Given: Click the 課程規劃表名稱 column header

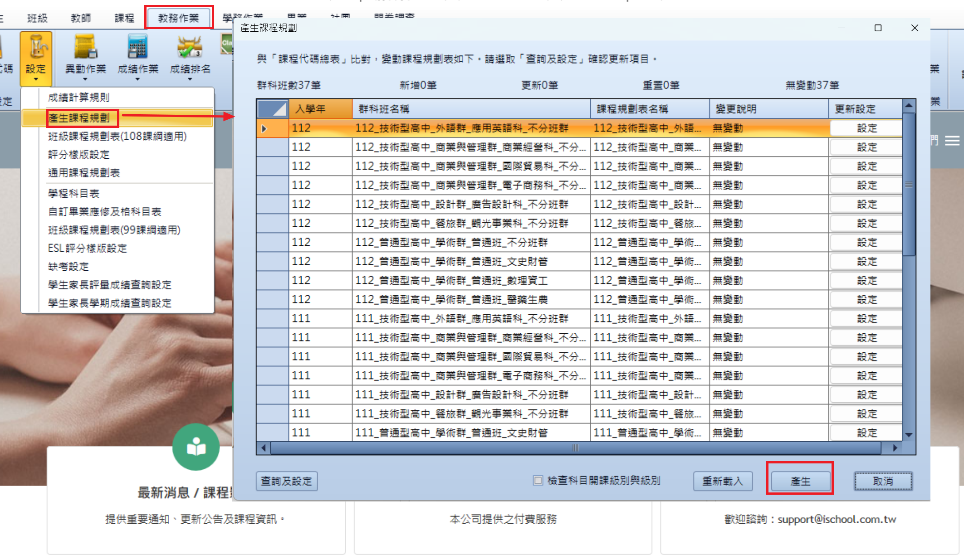Looking at the screenshot, I should (650, 109).
